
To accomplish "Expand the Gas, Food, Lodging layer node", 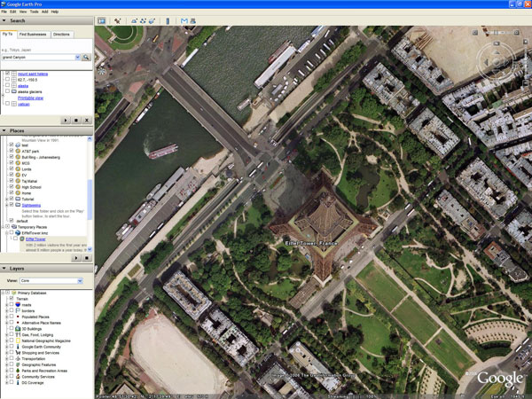I will click(x=7, y=335).
